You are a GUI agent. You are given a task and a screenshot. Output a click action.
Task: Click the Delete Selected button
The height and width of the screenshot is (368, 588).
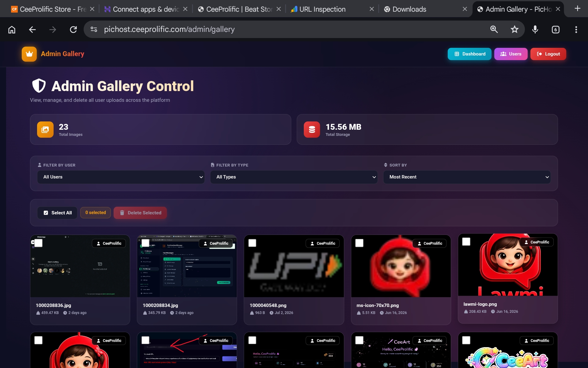[140, 213]
